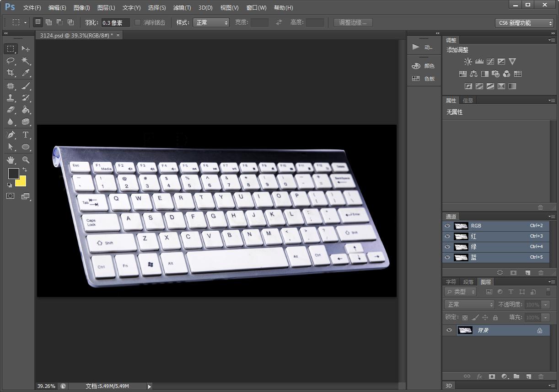Enable the 消除锯齿 checkbox
Viewport: 559px width, 392px height.
[138, 22]
